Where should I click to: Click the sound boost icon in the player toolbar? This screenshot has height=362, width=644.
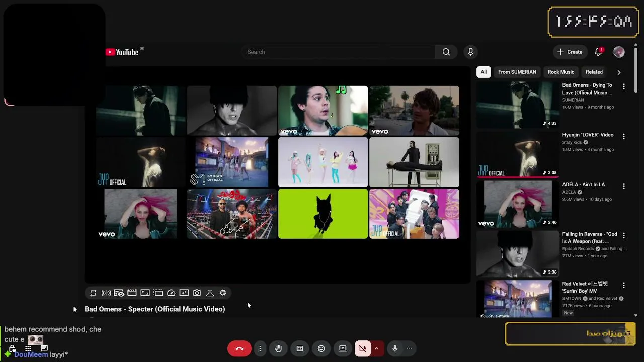point(106,293)
